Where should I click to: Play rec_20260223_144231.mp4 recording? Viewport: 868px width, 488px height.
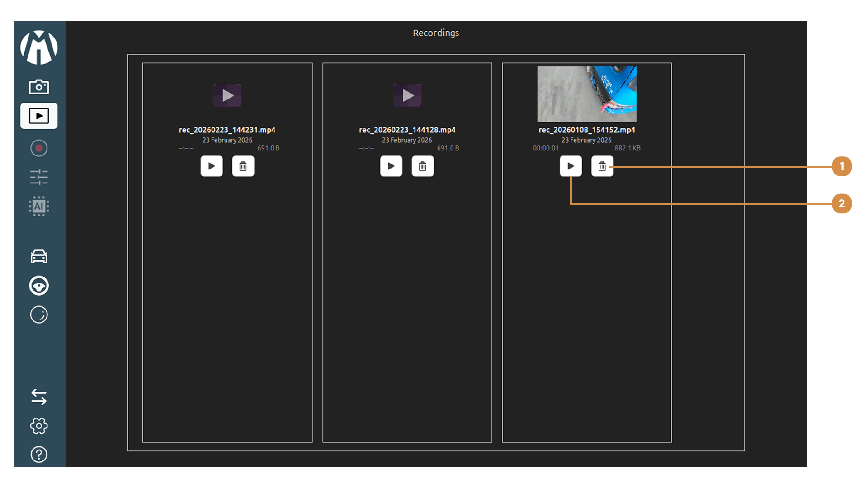(212, 166)
